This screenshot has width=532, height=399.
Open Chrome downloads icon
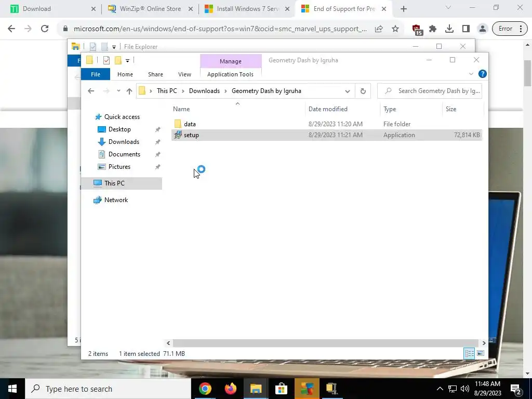[x=449, y=29]
